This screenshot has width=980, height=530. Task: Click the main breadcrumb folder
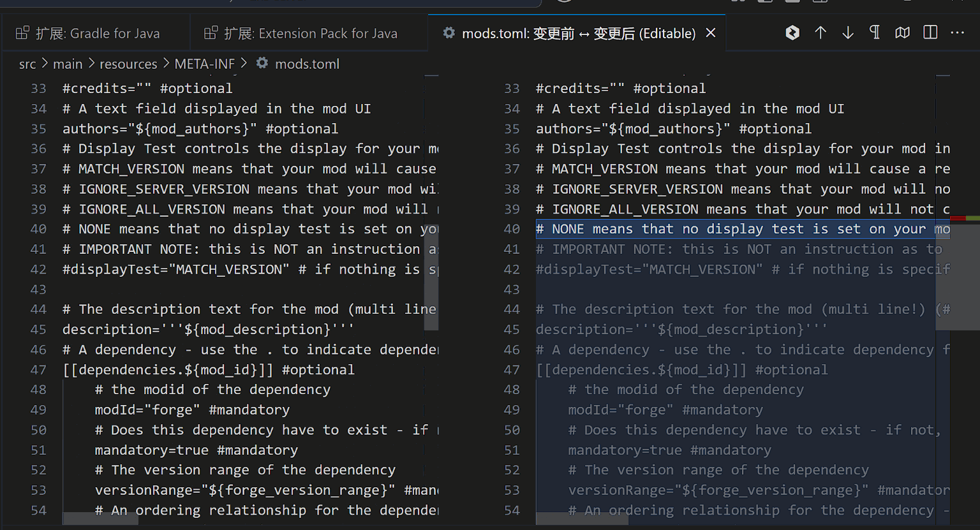click(x=68, y=64)
